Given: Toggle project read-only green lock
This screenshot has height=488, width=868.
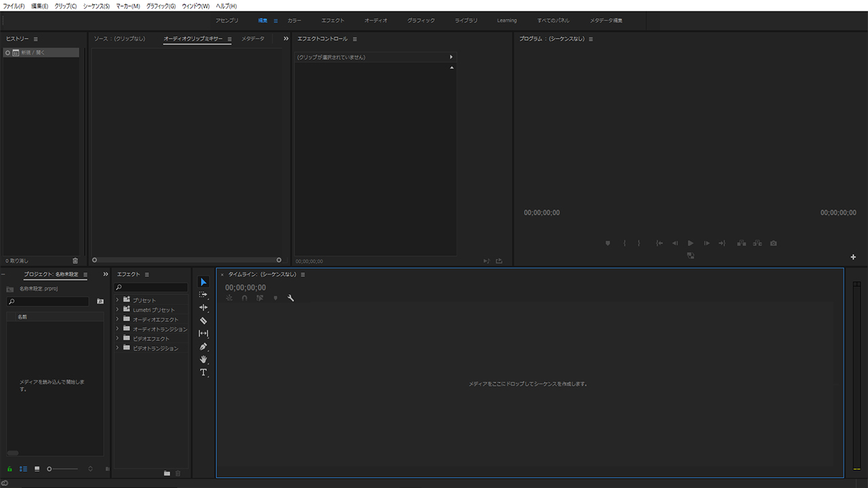Looking at the screenshot, I should 9,469.
